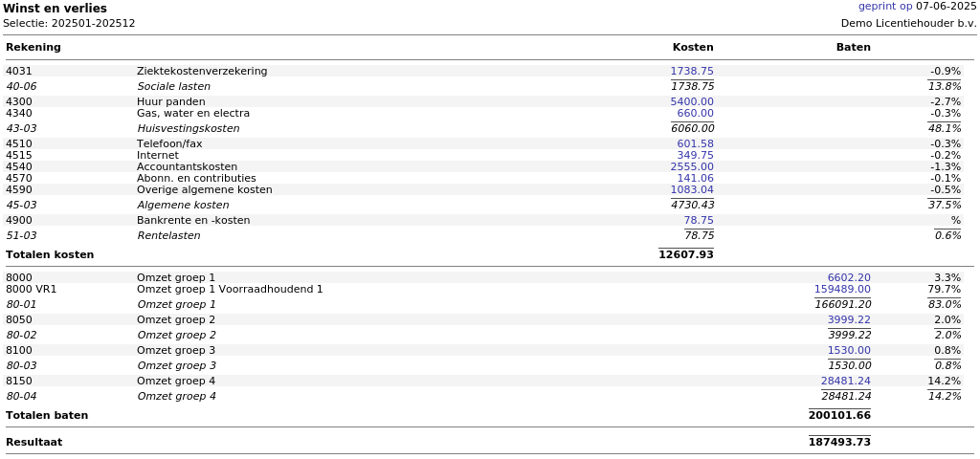Open the 5400.00 Huur panden amount
This screenshot has height=459, width=980.
692,101
